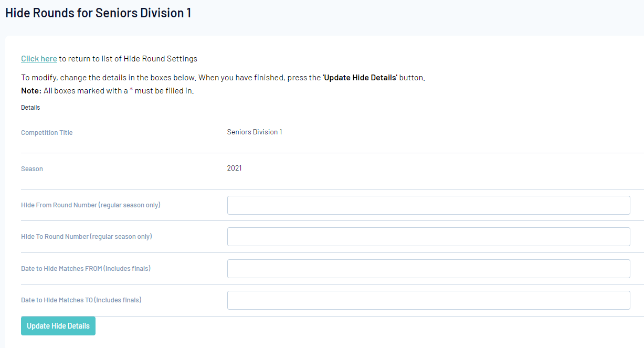Click the Competition Title label

click(x=47, y=133)
